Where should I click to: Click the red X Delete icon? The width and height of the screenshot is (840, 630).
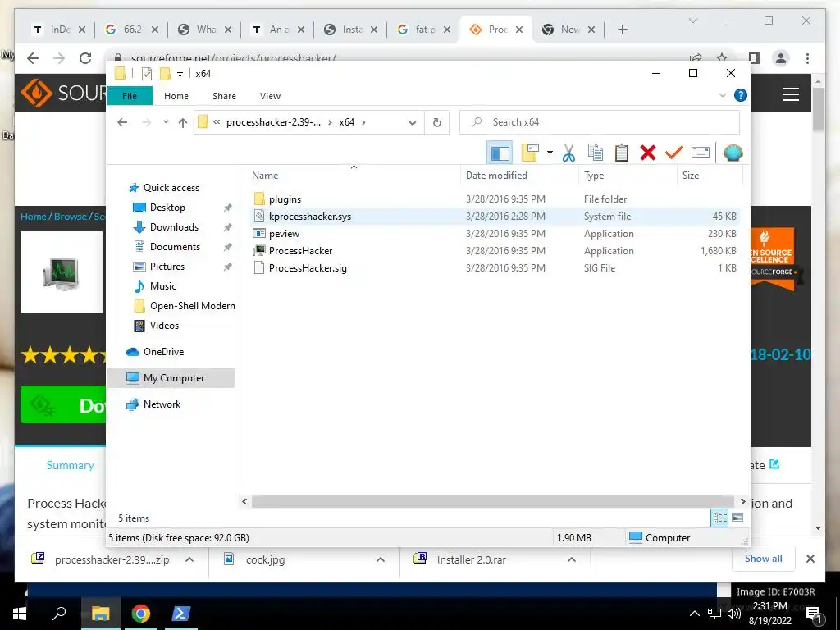coord(648,153)
